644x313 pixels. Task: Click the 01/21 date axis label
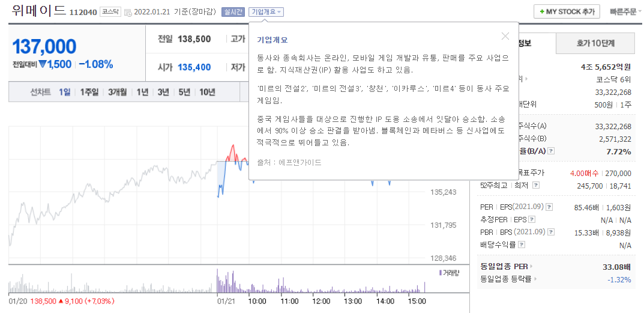(x=226, y=301)
